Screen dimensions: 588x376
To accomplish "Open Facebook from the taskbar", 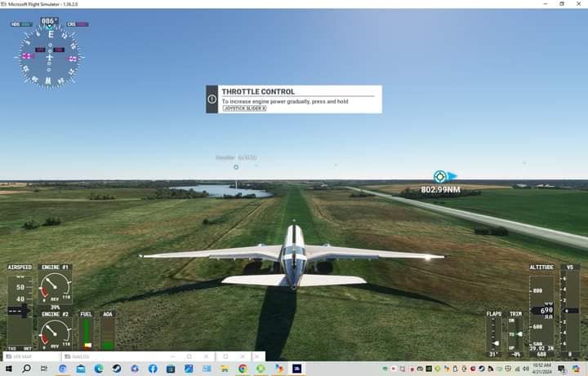I will [x=153, y=369].
